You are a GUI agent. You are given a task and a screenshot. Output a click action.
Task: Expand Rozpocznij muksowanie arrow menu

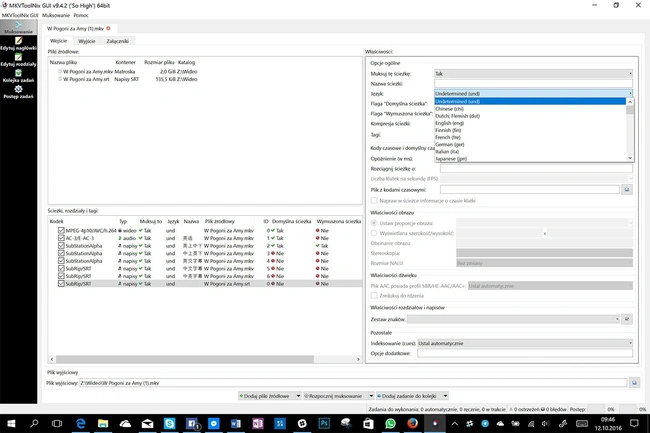371,396
